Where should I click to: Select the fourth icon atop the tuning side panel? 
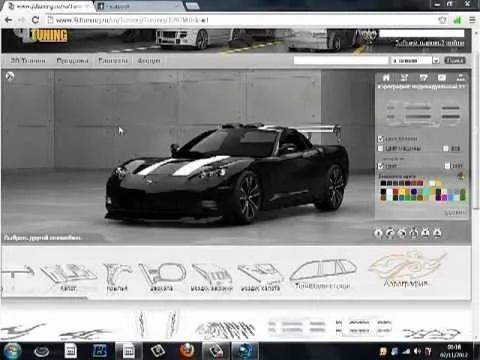[x=442, y=78]
